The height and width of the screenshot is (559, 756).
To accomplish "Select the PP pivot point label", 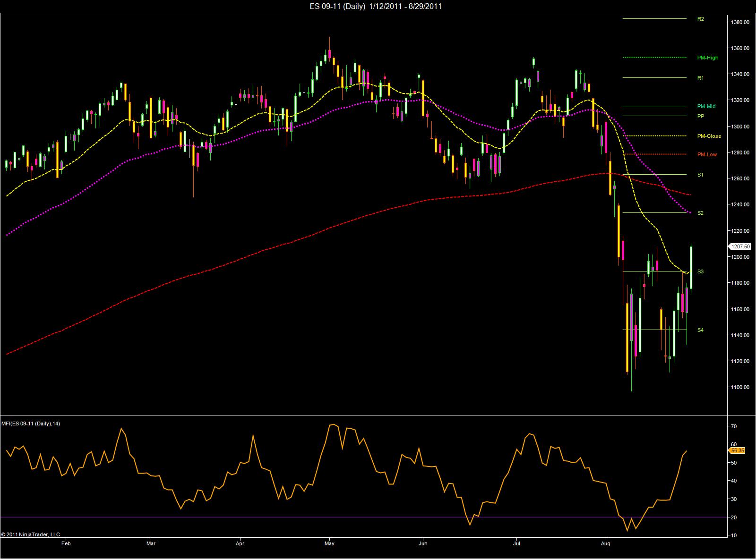I will (x=700, y=116).
